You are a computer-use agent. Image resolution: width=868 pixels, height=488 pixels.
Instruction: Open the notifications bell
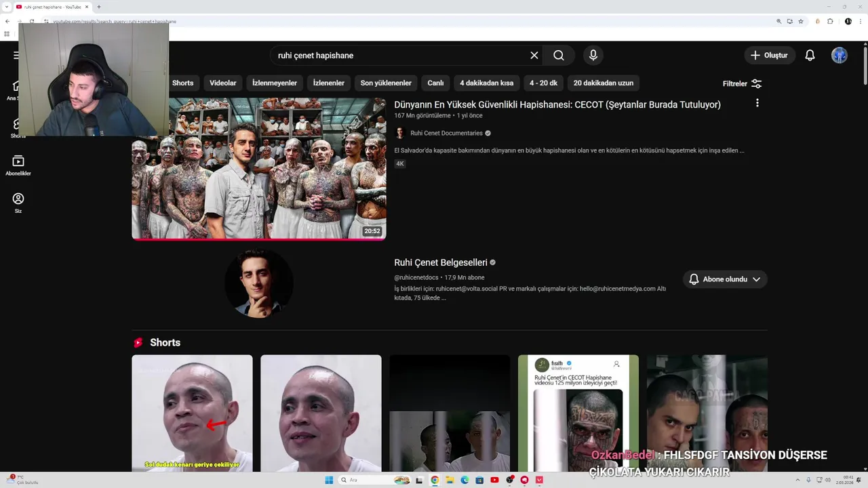tap(810, 56)
